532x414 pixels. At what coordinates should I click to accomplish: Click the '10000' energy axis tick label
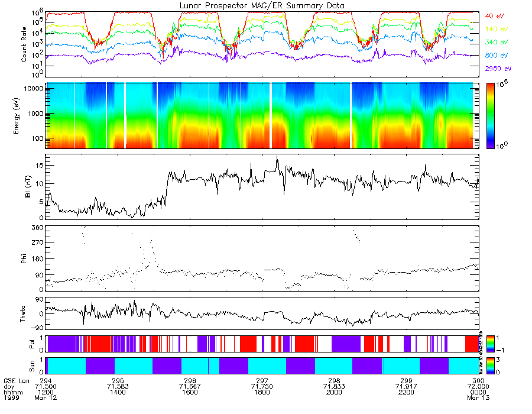coord(33,89)
